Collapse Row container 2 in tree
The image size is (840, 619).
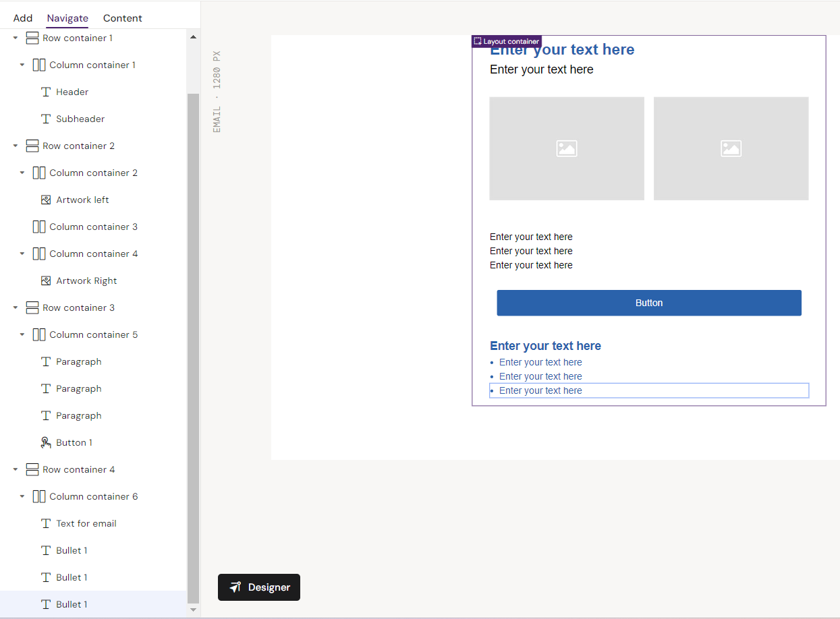tap(16, 146)
